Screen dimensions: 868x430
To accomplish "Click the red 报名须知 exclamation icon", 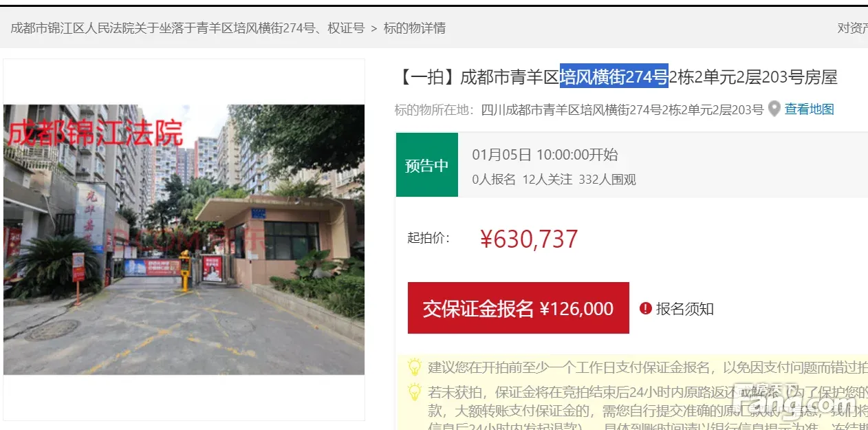I will pyautogui.click(x=645, y=308).
